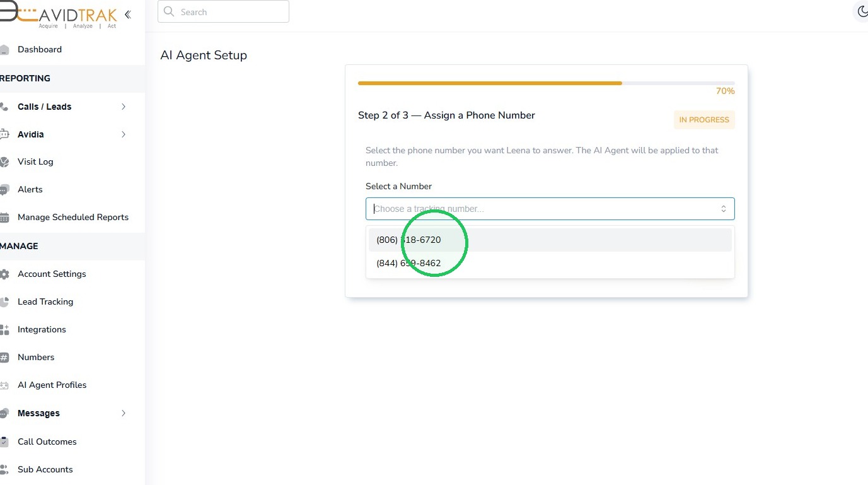Viewport: 868px width, 485px height.
Task: Open Numbers page
Action: click(x=36, y=357)
